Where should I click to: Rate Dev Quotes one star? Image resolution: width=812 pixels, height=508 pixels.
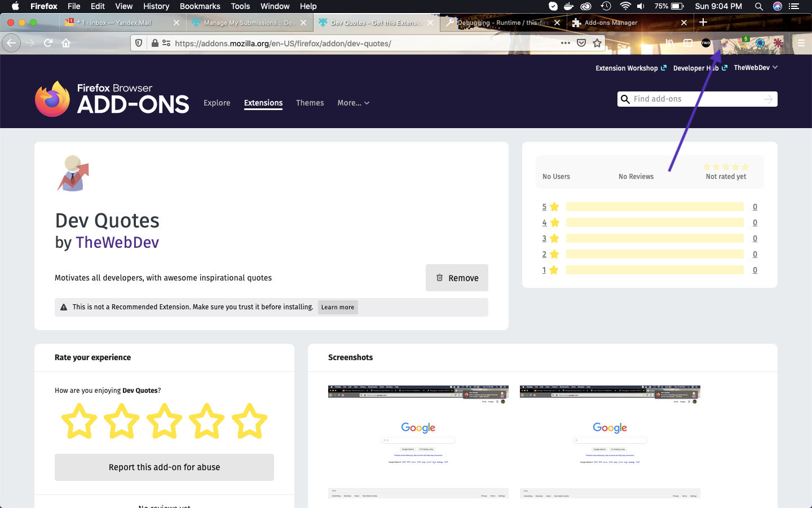[79, 421]
